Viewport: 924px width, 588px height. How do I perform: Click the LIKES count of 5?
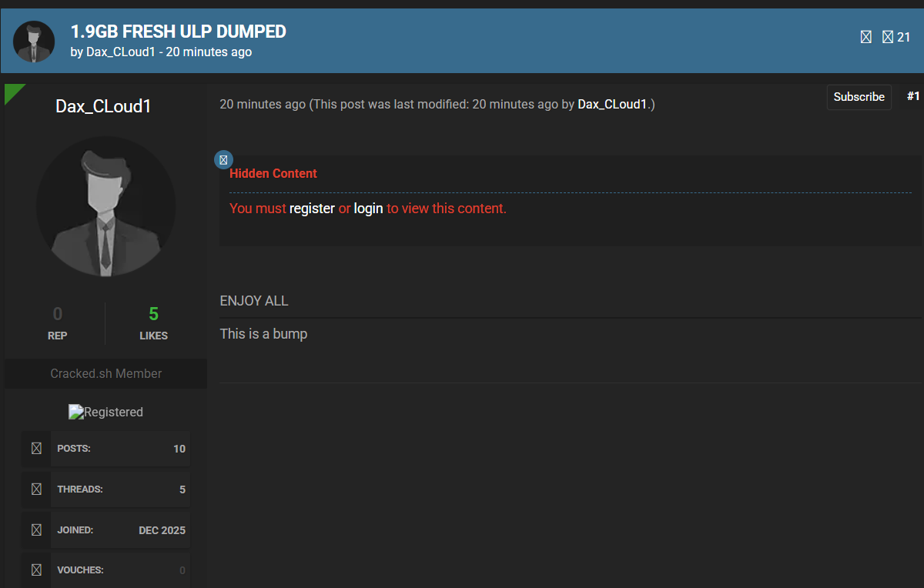click(x=153, y=314)
